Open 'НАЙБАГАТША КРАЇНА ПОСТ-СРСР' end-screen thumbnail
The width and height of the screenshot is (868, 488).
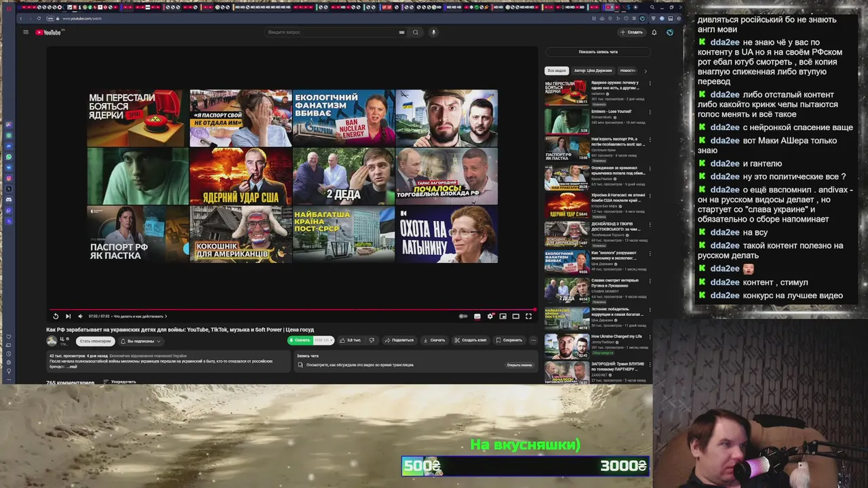pos(344,234)
